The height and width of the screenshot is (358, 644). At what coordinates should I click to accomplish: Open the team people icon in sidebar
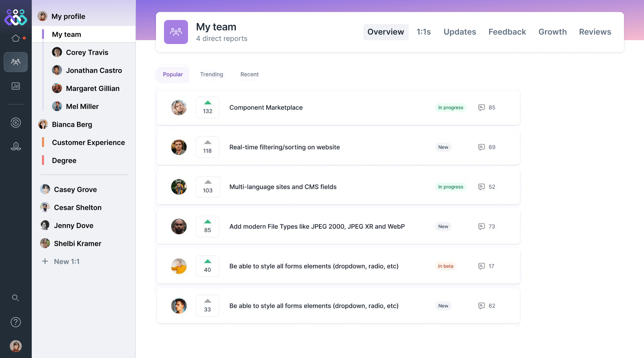(x=16, y=62)
